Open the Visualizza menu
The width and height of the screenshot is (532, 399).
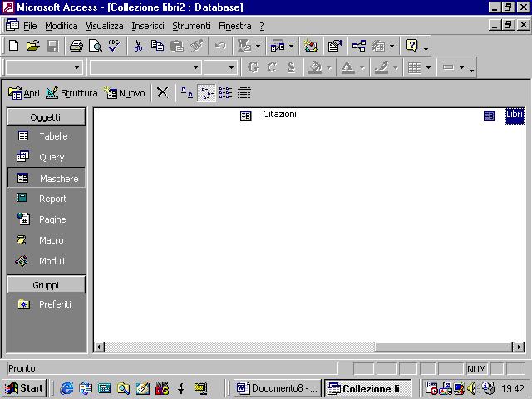coord(105,26)
